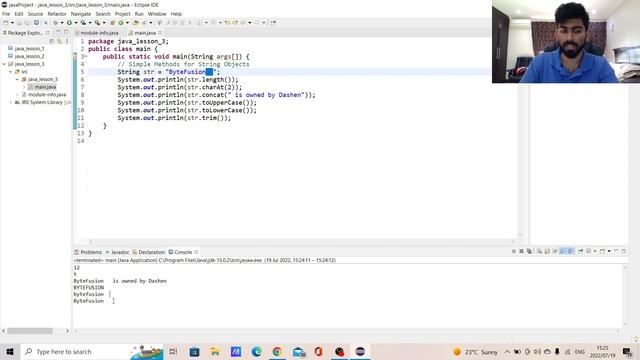Open the Source menu
This screenshot has height=360, width=640.
(x=35, y=14)
